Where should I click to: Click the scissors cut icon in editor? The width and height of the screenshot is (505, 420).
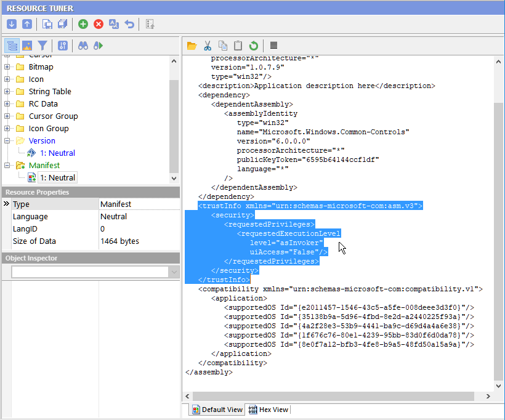click(208, 46)
